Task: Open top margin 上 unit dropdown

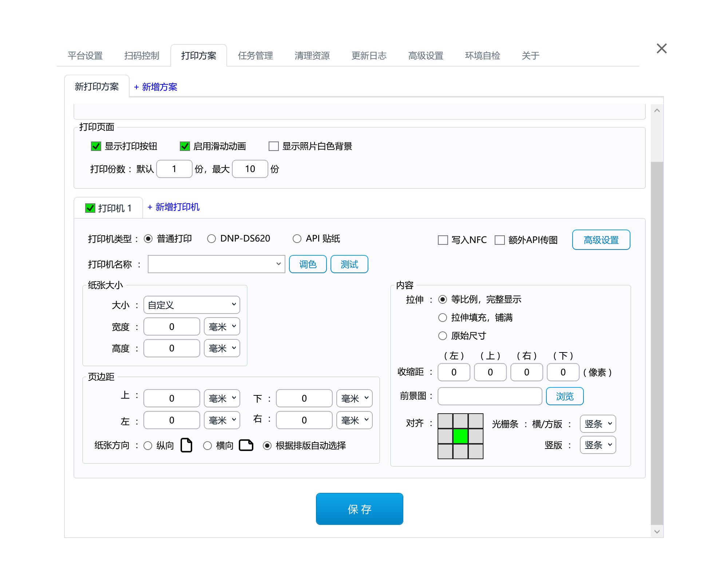Action: tap(222, 398)
